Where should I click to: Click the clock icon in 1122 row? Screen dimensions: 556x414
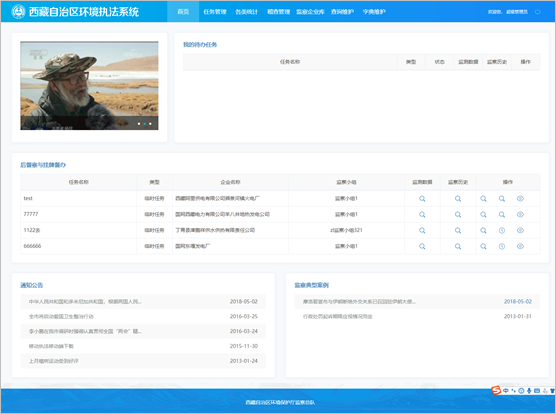click(x=502, y=230)
